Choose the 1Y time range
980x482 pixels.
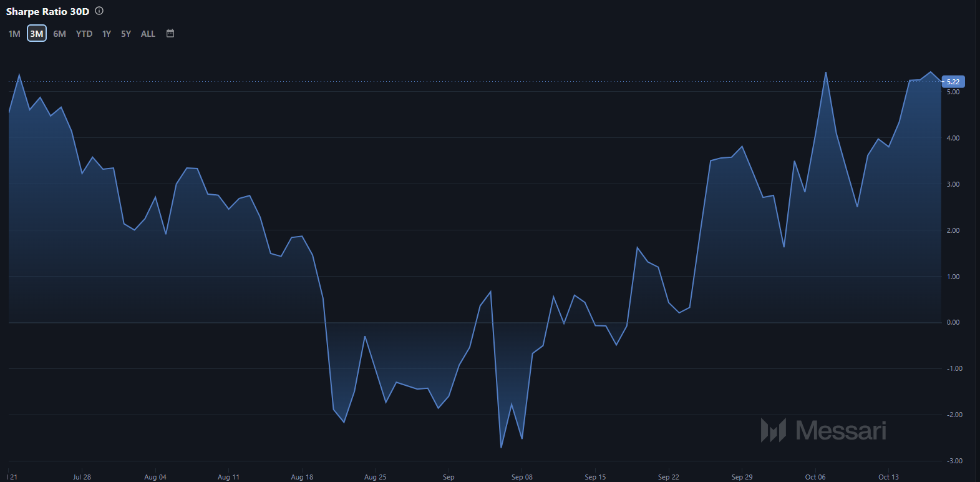(107, 34)
